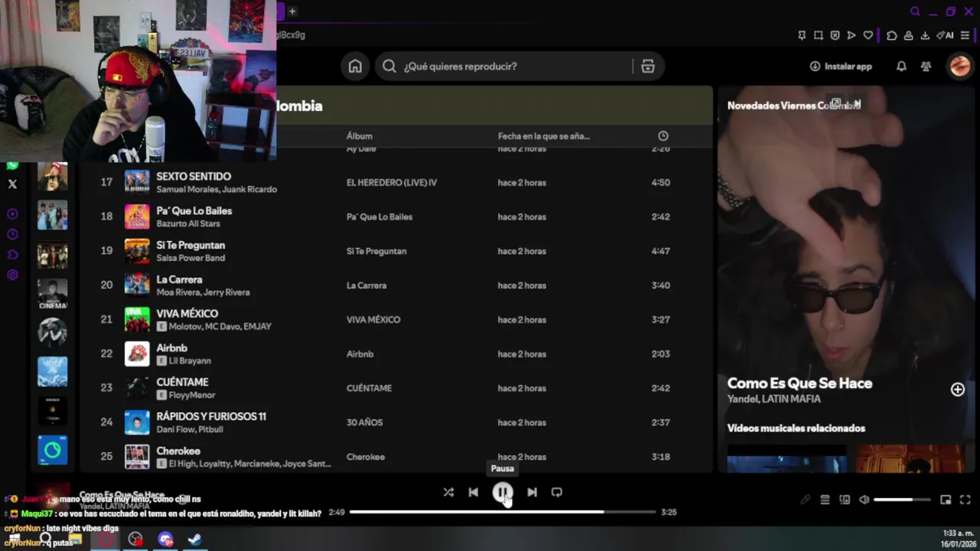Image resolution: width=980 pixels, height=551 pixels.
Task: Open 'Como Es Que Se Hace' title in sidebar
Action: [799, 383]
